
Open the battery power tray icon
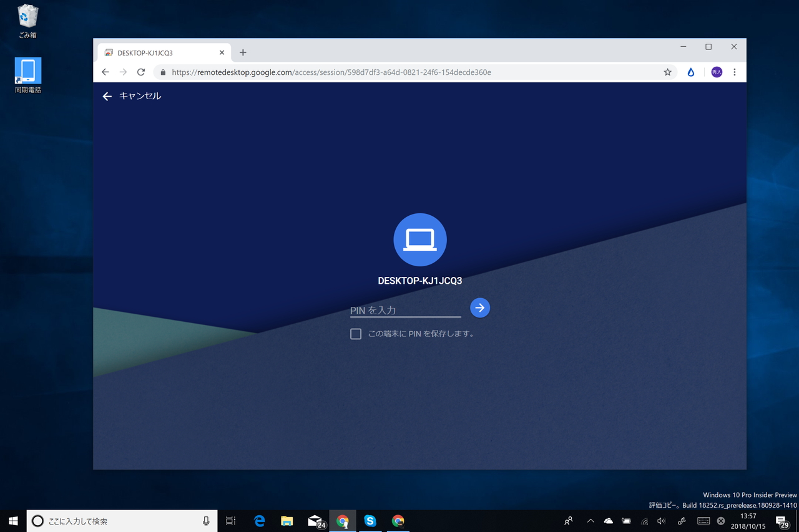[x=626, y=521]
